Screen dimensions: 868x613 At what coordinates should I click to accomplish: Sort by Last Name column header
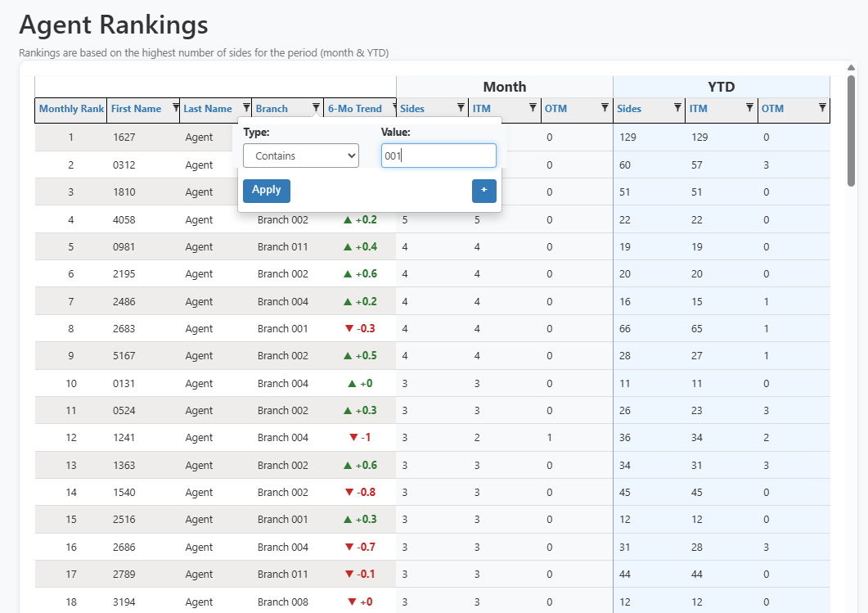click(x=208, y=109)
